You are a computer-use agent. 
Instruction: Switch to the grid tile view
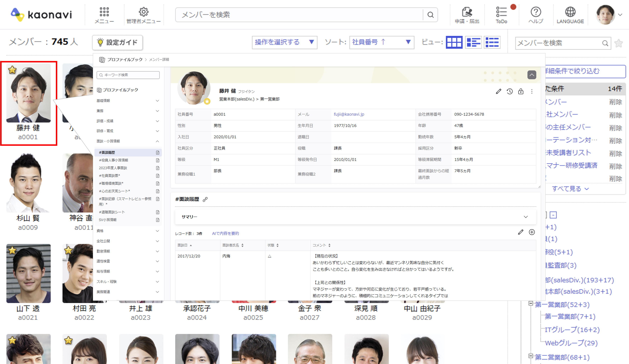coord(454,42)
